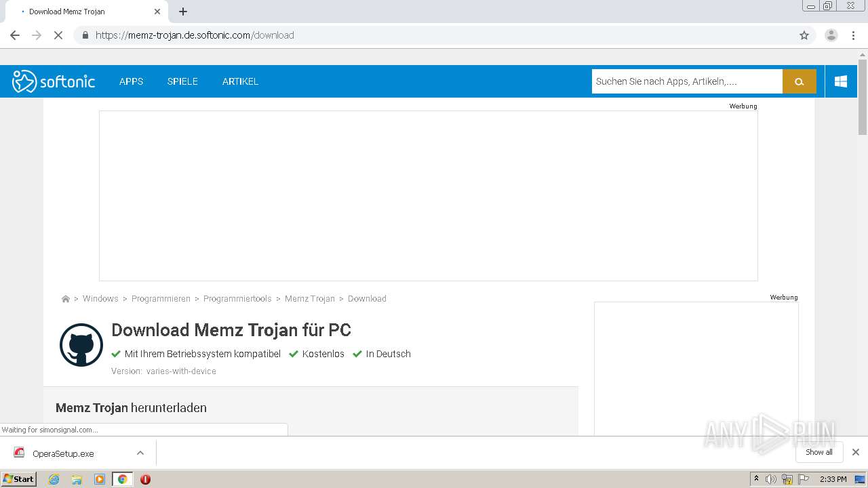The height and width of the screenshot is (488, 868).
Task: Click the Download breadcrumb text
Action: click(x=367, y=299)
